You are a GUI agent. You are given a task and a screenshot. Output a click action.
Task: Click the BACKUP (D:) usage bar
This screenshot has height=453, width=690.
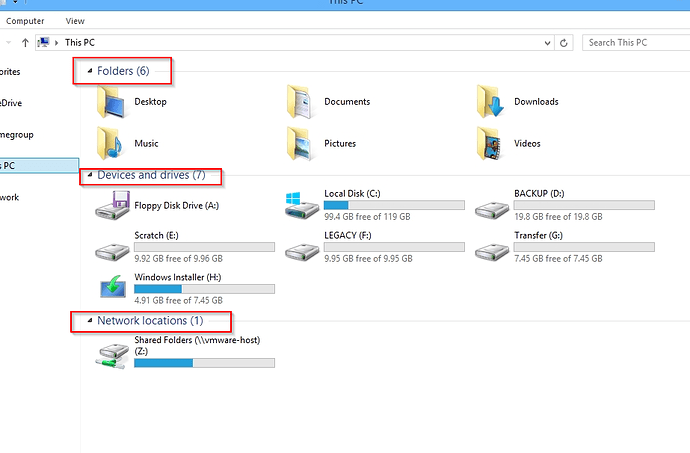click(x=584, y=205)
